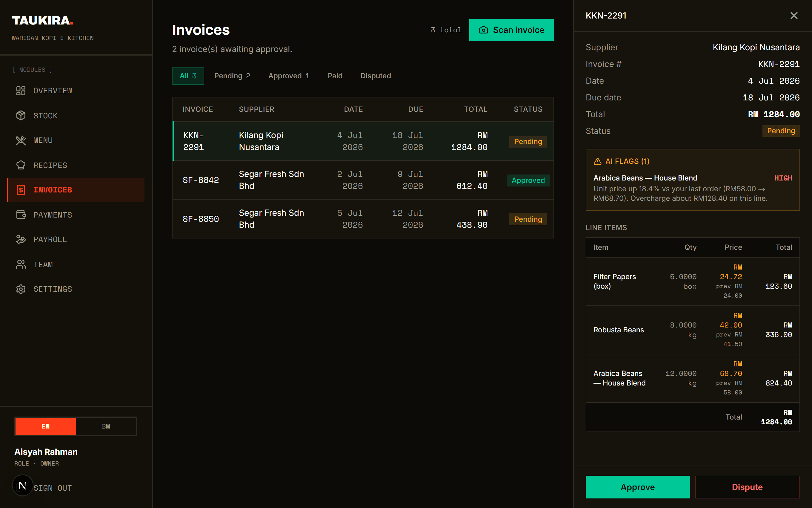Sign out of the account
Viewport: 812px width, 508px height.
(x=52, y=488)
